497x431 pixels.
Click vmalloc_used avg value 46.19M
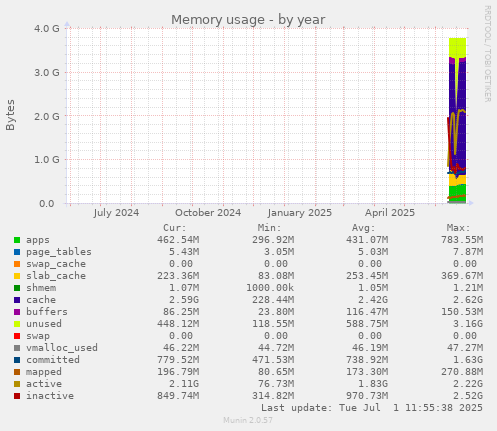point(370,348)
